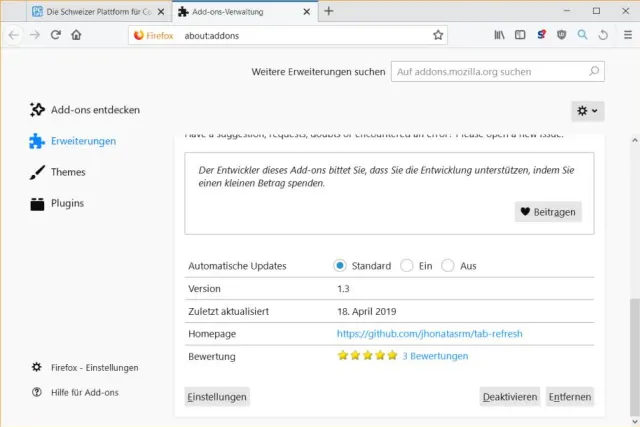Go forward with the forward arrow
Viewport: 640px width, 427px height.
35,35
